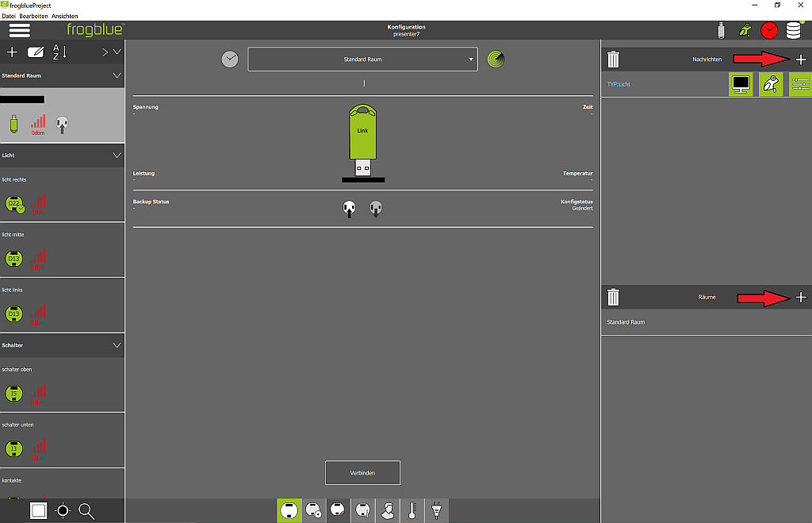The width and height of the screenshot is (812, 523).
Task: Select the device view tab in bottom toolbar
Action: [x=289, y=510]
